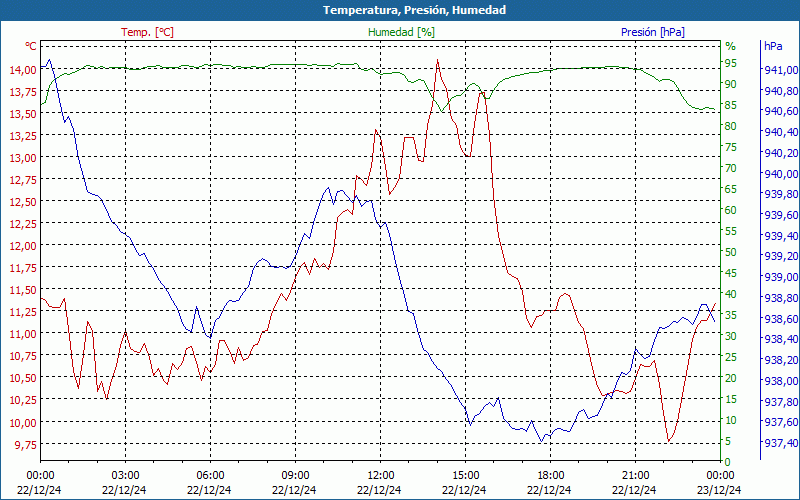Image resolution: width=800 pixels, height=500 pixels.
Task: Click 20 on the green humidity axis
Action: click(731, 378)
